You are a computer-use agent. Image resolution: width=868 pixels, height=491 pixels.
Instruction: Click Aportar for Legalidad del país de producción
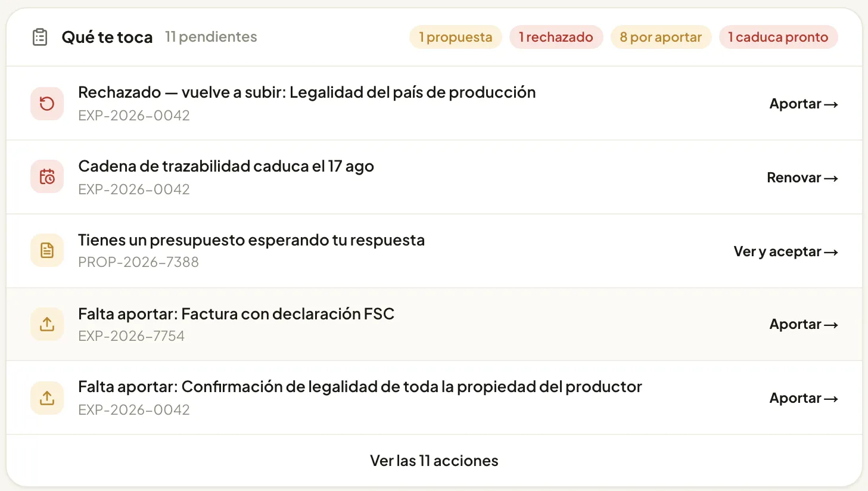(804, 104)
